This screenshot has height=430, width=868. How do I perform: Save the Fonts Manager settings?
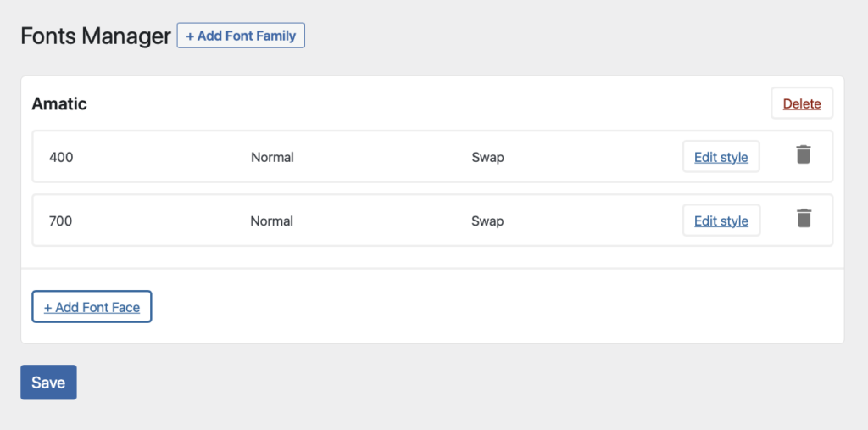[x=48, y=383]
